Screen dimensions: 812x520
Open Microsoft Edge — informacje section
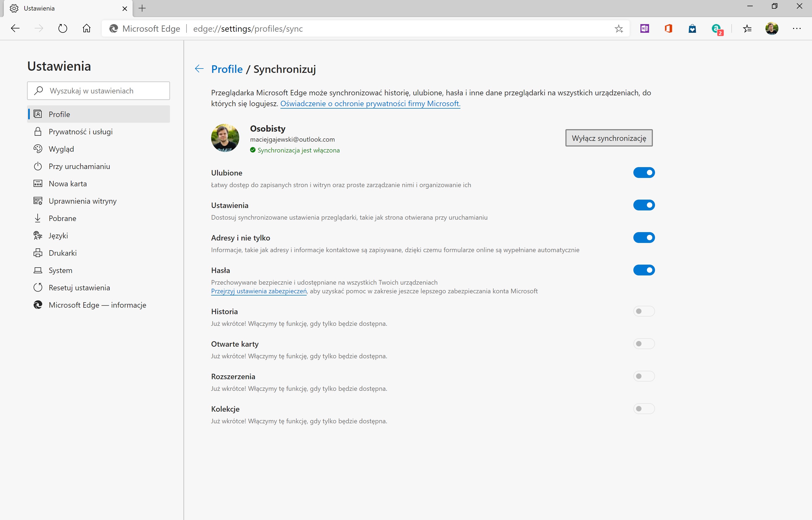pyautogui.click(x=99, y=305)
